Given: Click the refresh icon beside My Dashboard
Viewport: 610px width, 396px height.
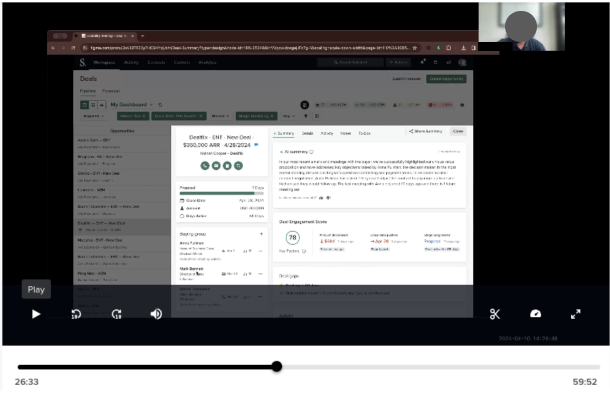Looking at the screenshot, I should [x=160, y=105].
